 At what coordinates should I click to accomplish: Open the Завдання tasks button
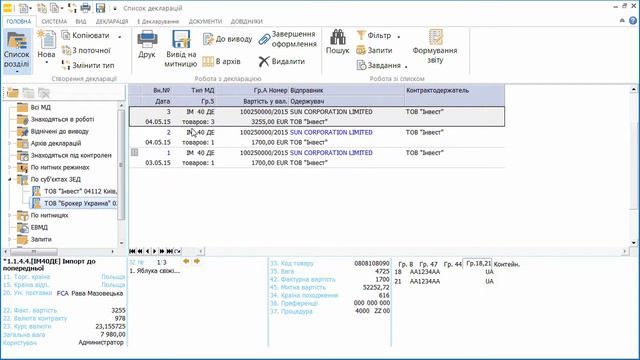click(378, 65)
